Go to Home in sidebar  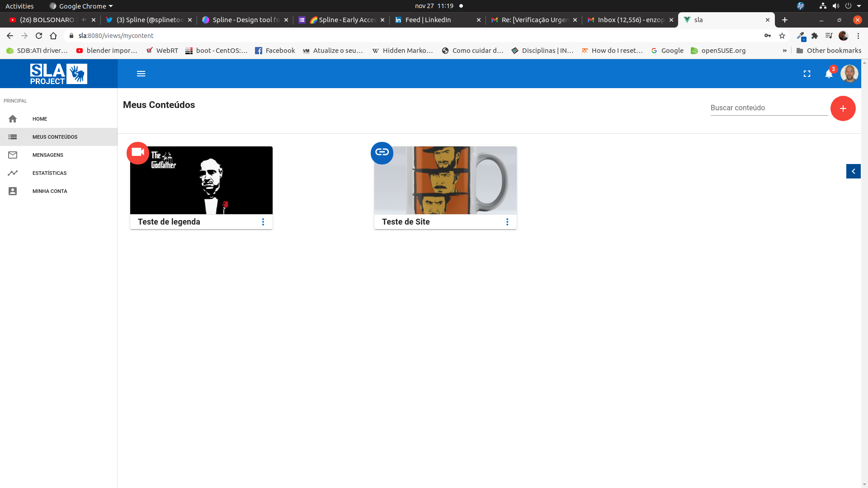pyautogui.click(x=40, y=119)
